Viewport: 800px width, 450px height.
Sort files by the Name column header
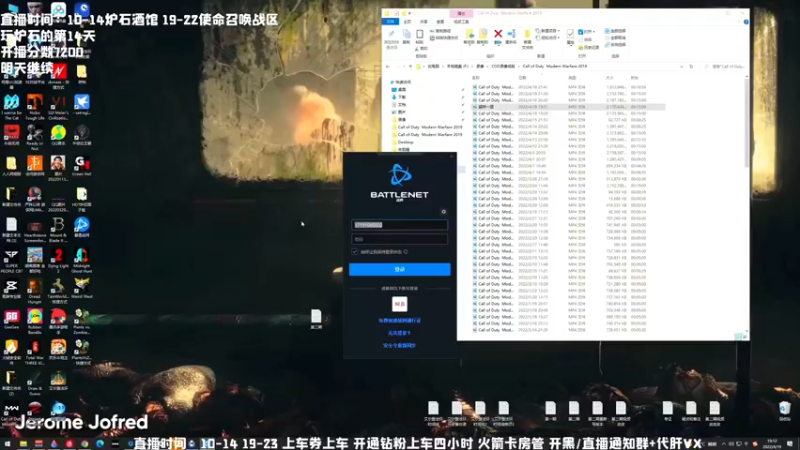476,78
